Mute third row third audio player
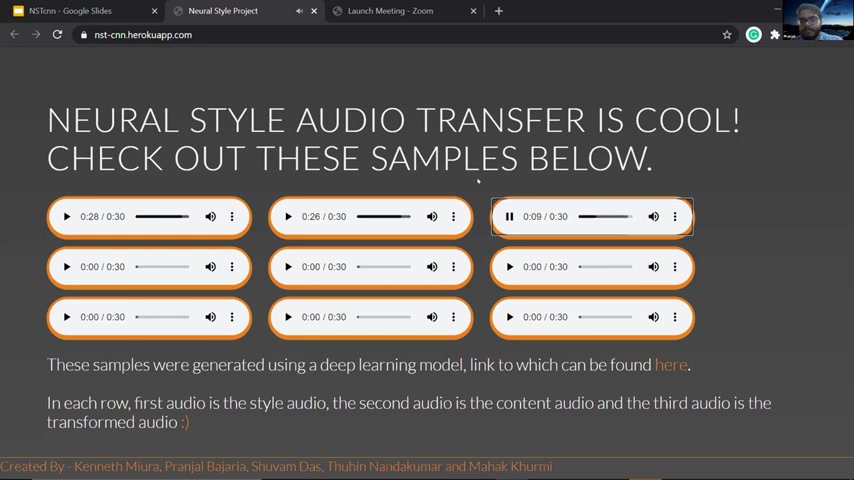This screenshot has width=854, height=480. [x=653, y=317]
